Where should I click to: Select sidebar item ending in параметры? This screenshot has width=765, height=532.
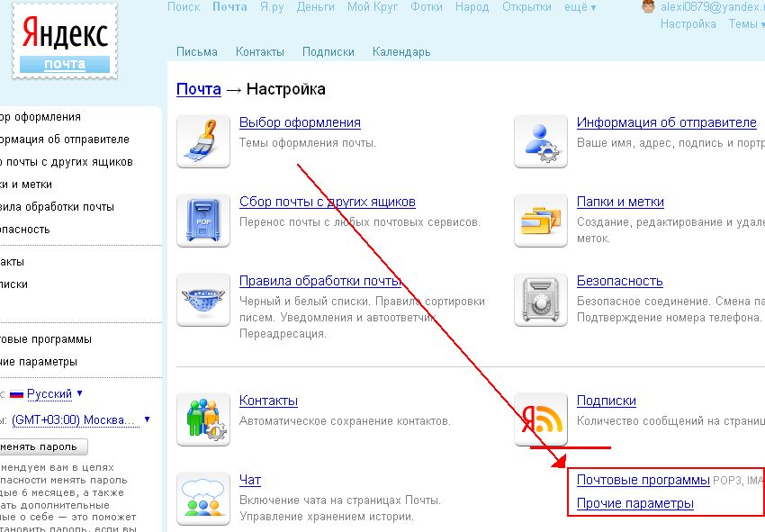click(39, 362)
